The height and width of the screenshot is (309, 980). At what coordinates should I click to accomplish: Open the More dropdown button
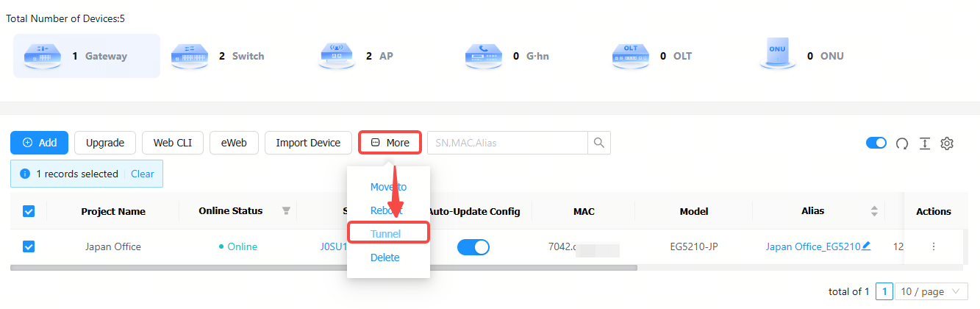pos(390,143)
